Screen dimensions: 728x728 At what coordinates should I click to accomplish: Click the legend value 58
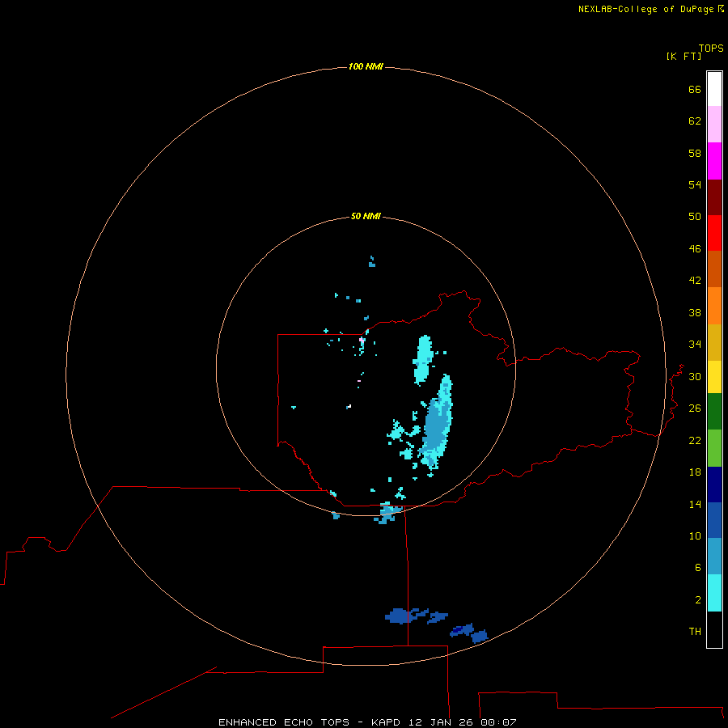coord(695,153)
